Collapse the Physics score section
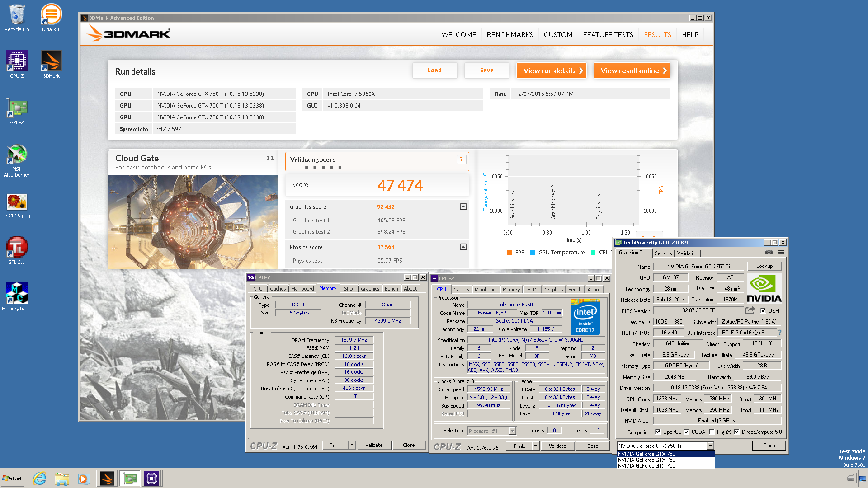The image size is (868, 488). tap(463, 247)
